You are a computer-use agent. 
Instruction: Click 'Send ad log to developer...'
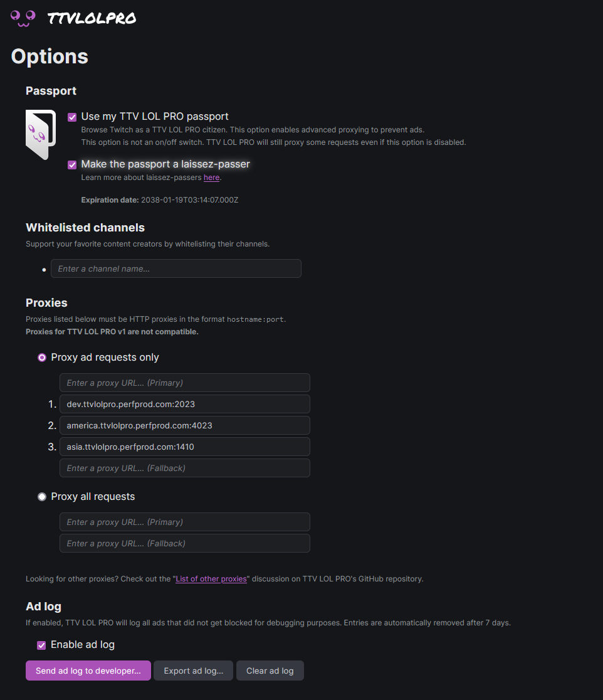88,670
